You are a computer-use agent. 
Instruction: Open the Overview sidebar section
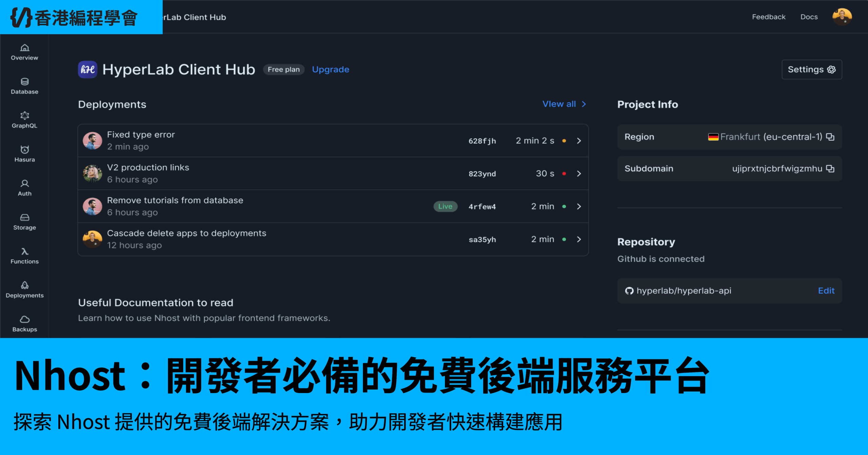tap(24, 52)
